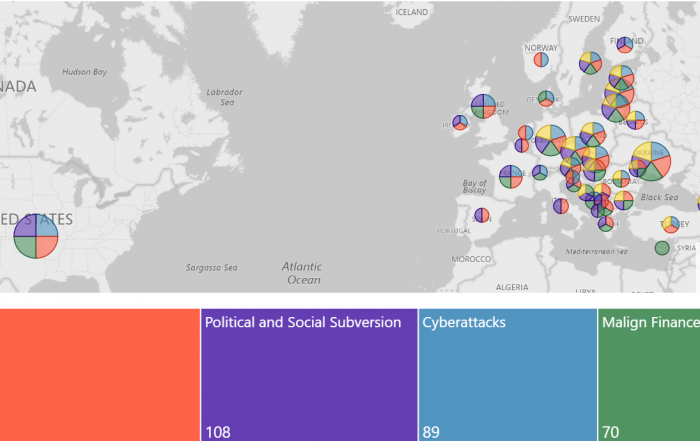Click the Belarus pie marker

(635, 120)
